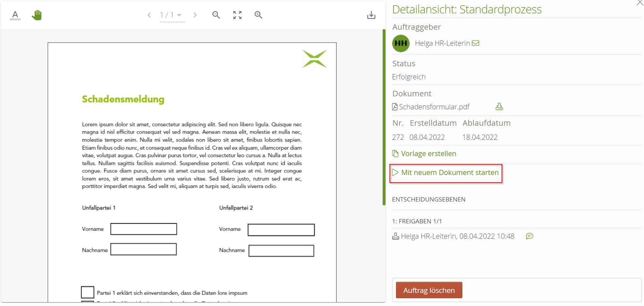Download Schadensformular.pdf from the detail panel
The height and width of the screenshot is (306, 644).
[499, 106]
